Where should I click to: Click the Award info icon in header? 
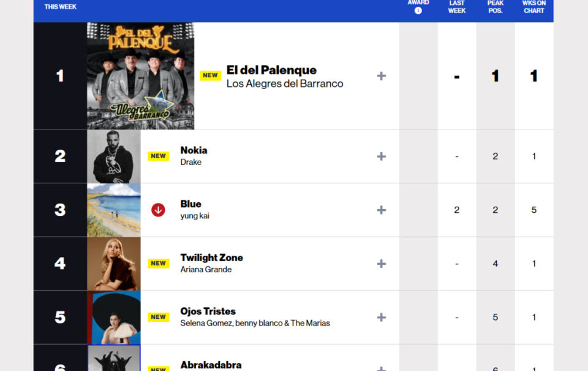[418, 11]
